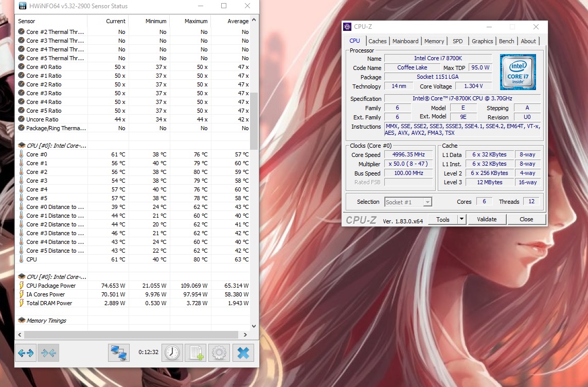The height and width of the screenshot is (387, 588).
Task: Click the Threads count field showing 12
Action: pos(531,201)
